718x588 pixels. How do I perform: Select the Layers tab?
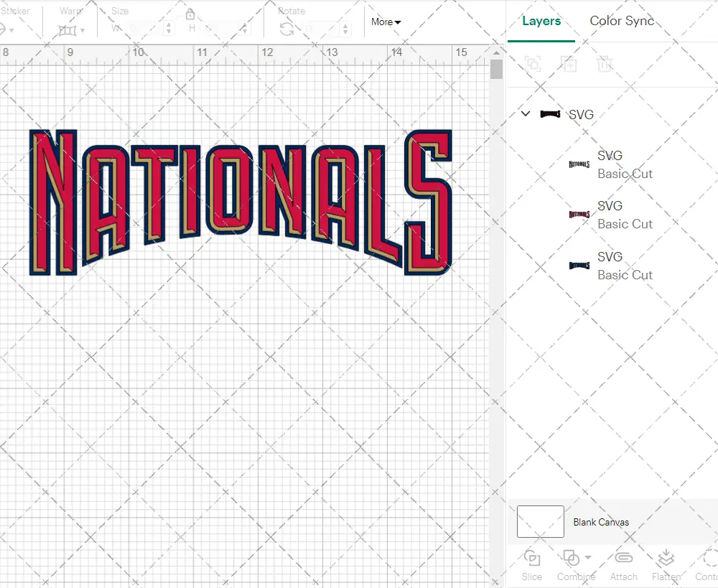click(541, 21)
